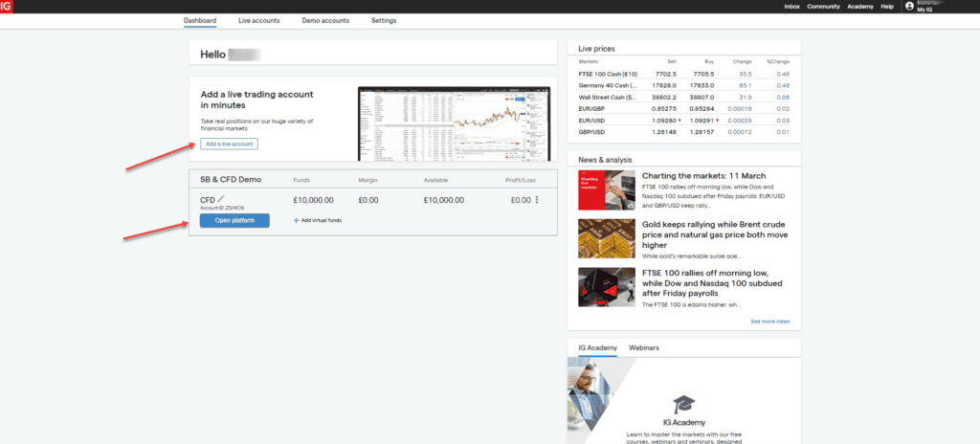The width and height of the screenshot is (980, 444).
Task: Click Germany 40 sell price 17828.0
Action: 664,85
